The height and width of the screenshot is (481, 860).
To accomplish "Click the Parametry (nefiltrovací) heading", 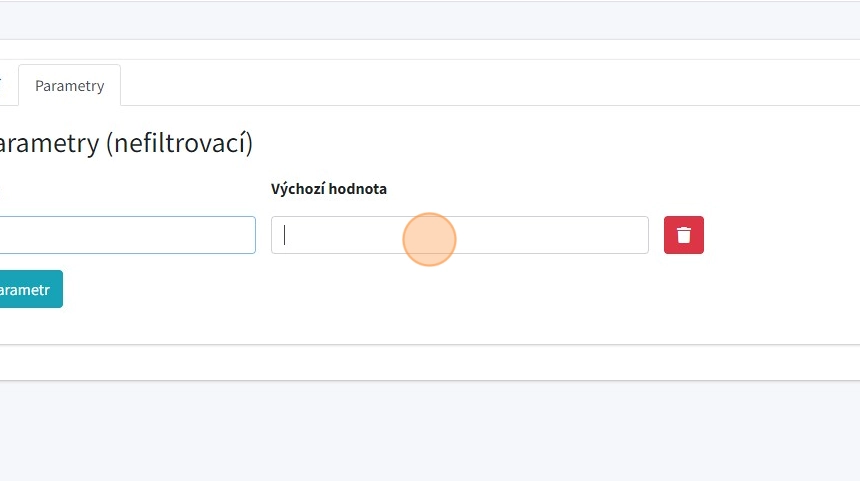I will point(125,144).
